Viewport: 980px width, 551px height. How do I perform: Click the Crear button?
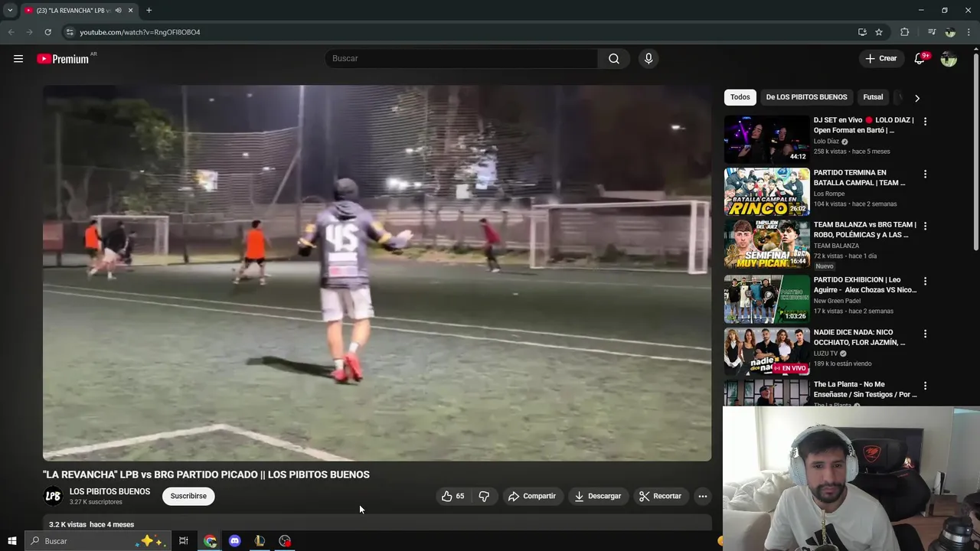[880, 59]
